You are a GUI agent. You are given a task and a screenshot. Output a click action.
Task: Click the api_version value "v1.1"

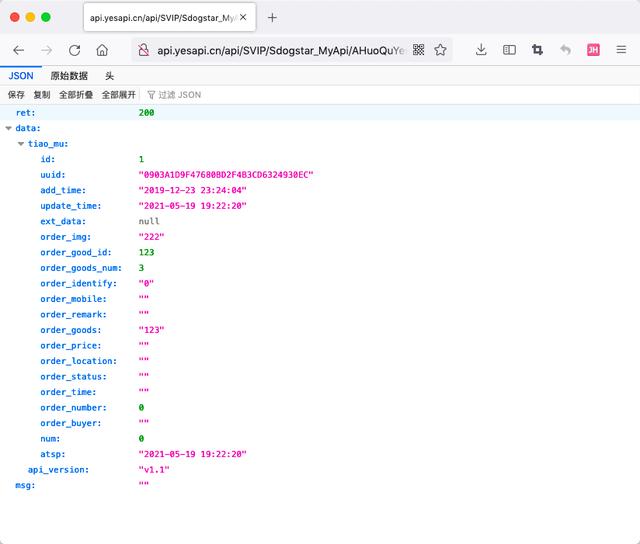(154, 469)
